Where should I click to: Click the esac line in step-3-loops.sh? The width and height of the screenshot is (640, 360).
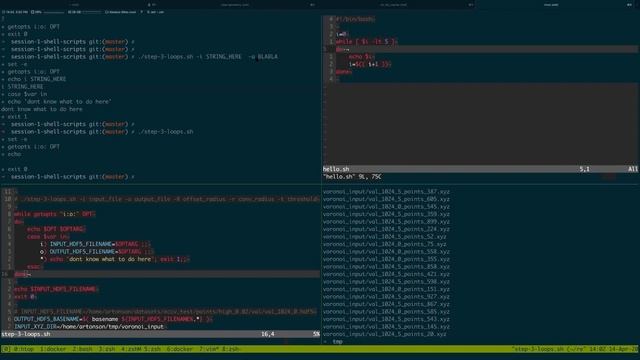tap(35, 267)
